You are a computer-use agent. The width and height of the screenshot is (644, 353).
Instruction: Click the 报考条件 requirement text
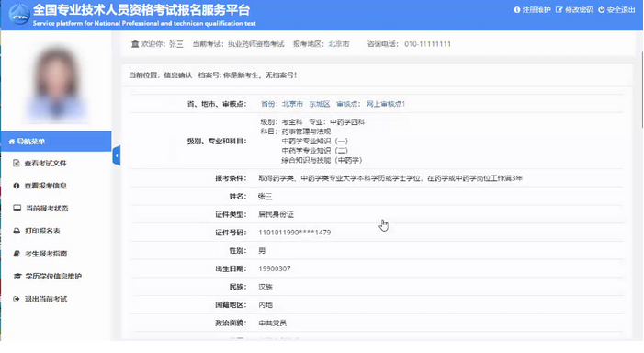(390, 178)
